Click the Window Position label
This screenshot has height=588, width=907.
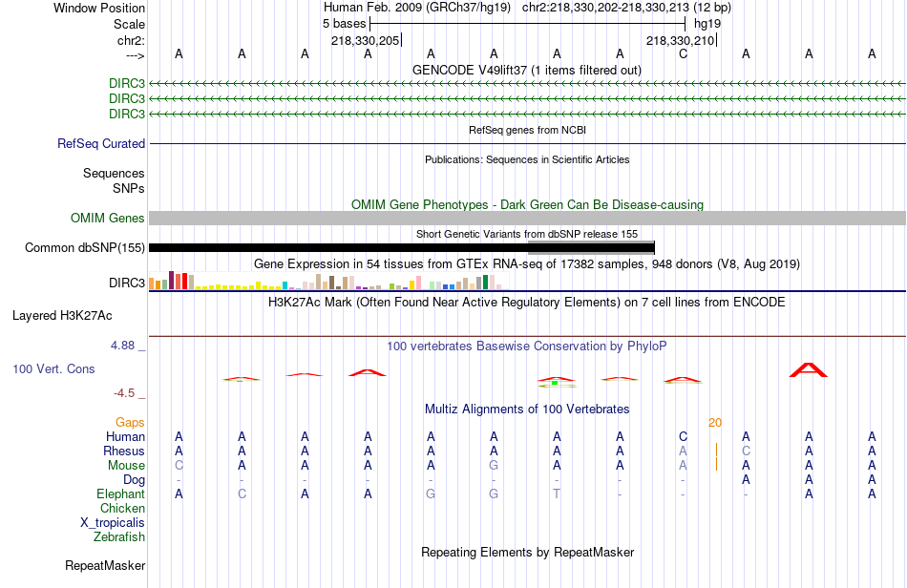coord(99,8)
